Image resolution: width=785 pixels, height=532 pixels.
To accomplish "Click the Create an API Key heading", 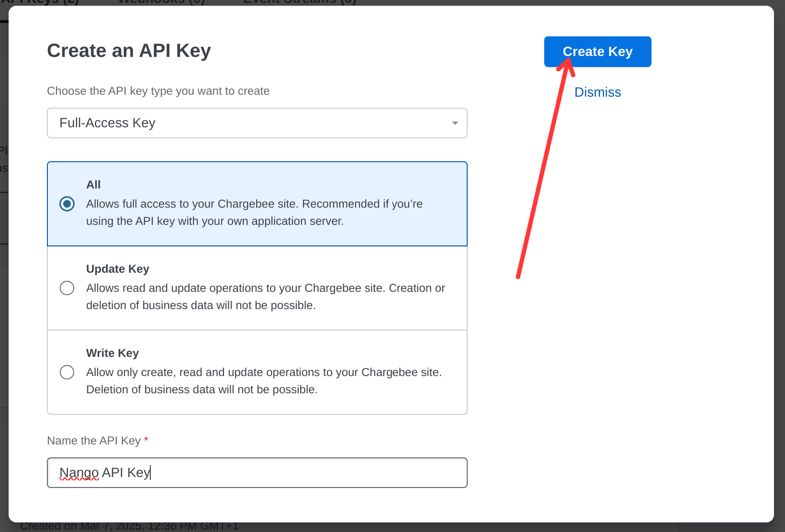I will tap(129, 51).
